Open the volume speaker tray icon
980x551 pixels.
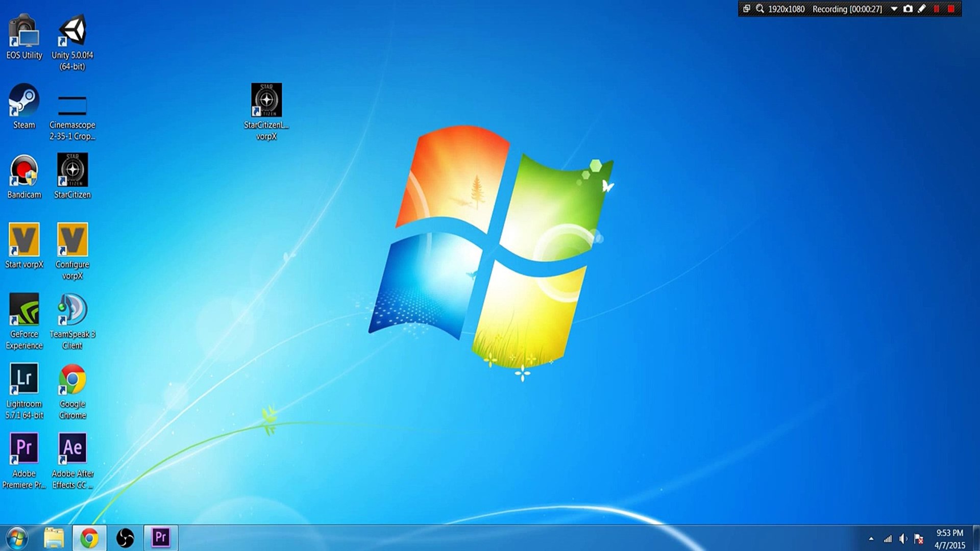click(903, 539)
